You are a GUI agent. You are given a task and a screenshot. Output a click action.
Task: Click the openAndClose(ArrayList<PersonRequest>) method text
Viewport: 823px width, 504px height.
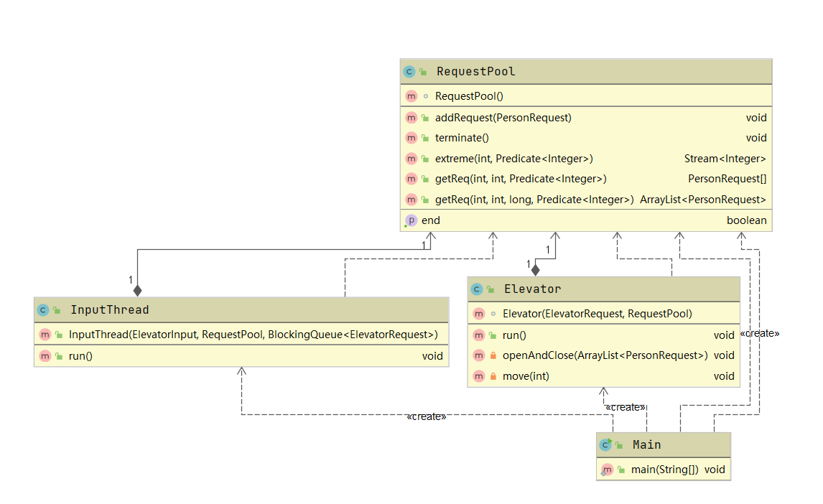tap(605, 355)
